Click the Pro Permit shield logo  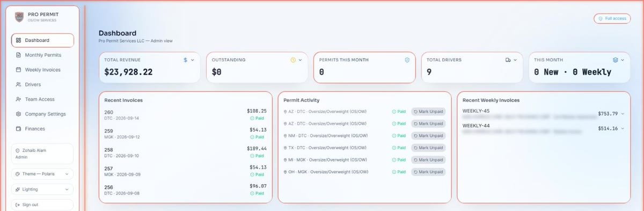click(x=19, y=17)
